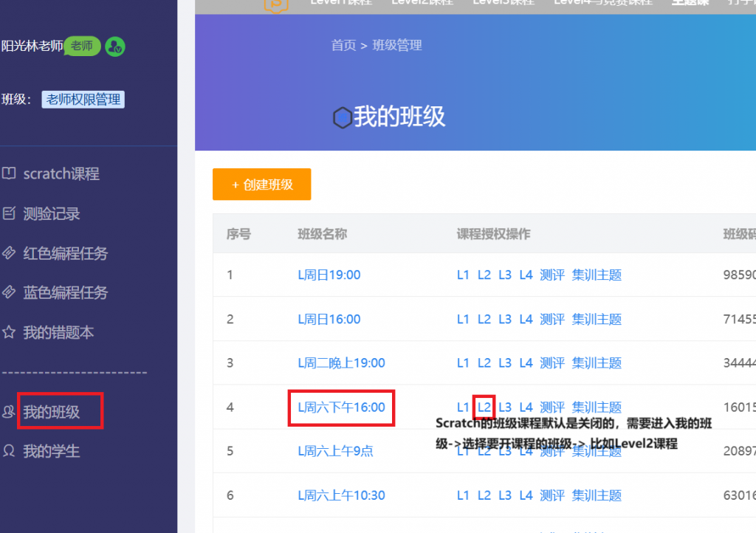This screenshot has height=533, width=756.
Task: Click the 我的班级 page heading
Action: (399, 117)
